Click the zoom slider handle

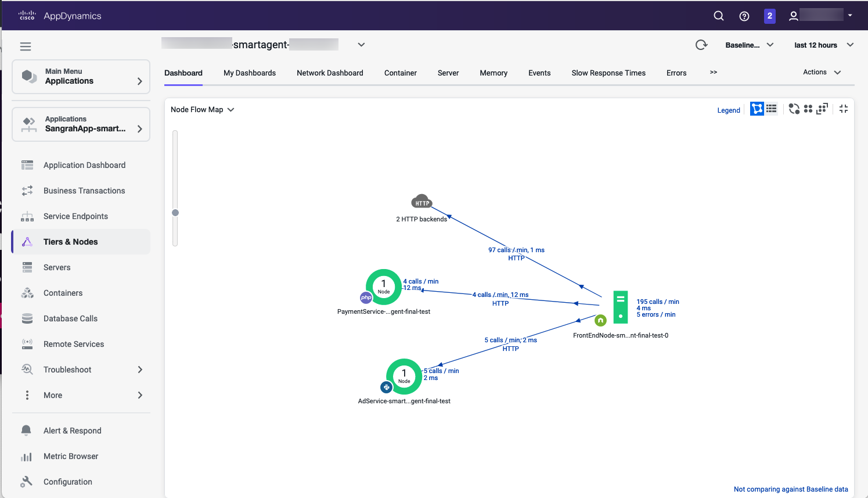coord(175,213)
